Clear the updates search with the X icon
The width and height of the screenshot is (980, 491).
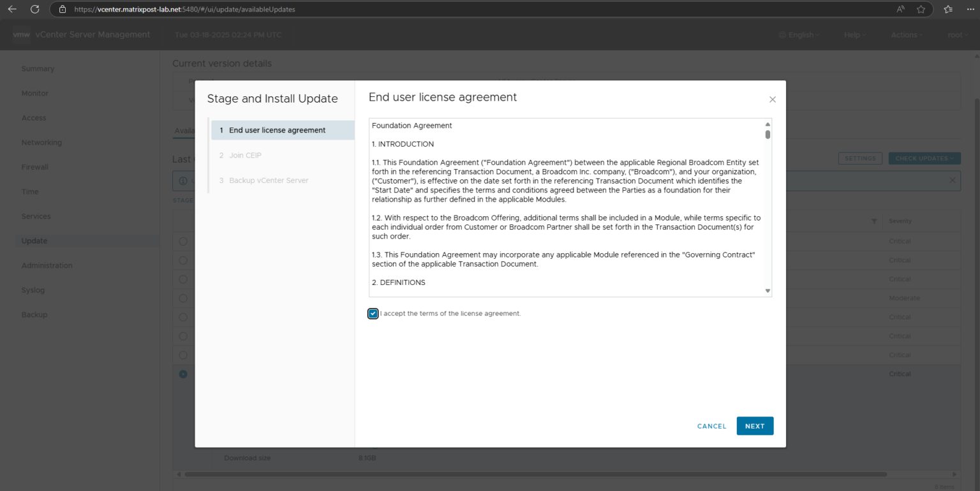coord(951,180)
